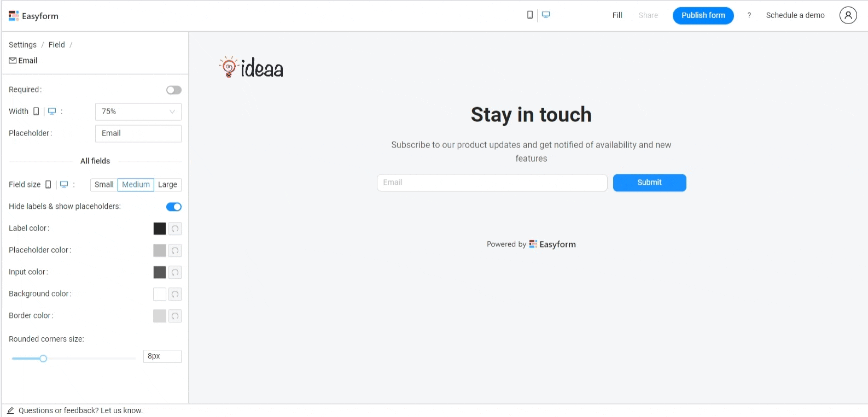Choose Large field size option
The image size is (868, 417).
click(x=167, y=185)
